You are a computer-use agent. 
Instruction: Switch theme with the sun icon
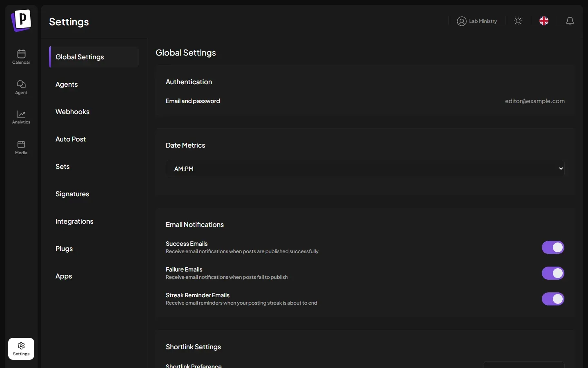pyautogui.click(x=518, y=21)
